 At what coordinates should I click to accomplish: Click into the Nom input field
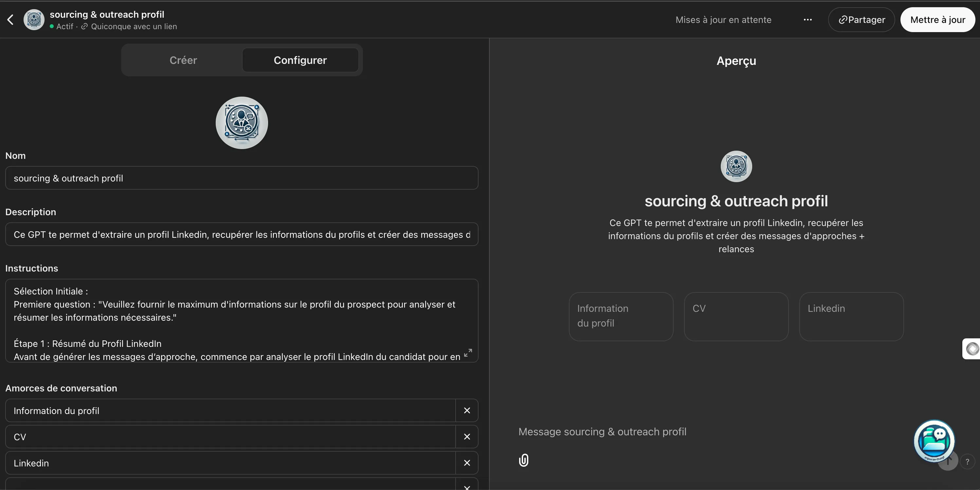(x=242, y=178)
